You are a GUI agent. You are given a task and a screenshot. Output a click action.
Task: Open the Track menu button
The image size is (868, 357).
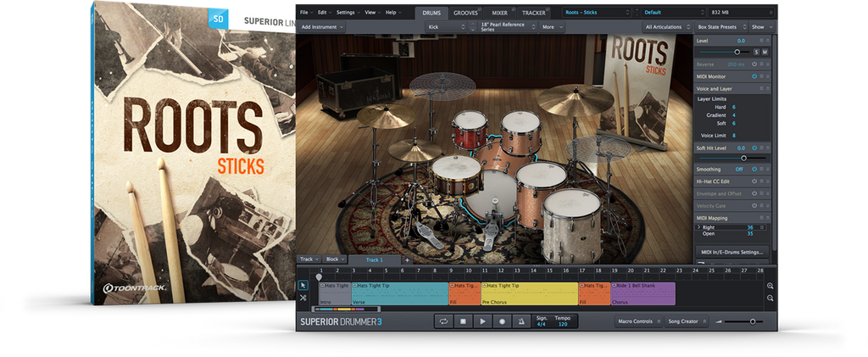pyautogui.click(x=309, y=259)
